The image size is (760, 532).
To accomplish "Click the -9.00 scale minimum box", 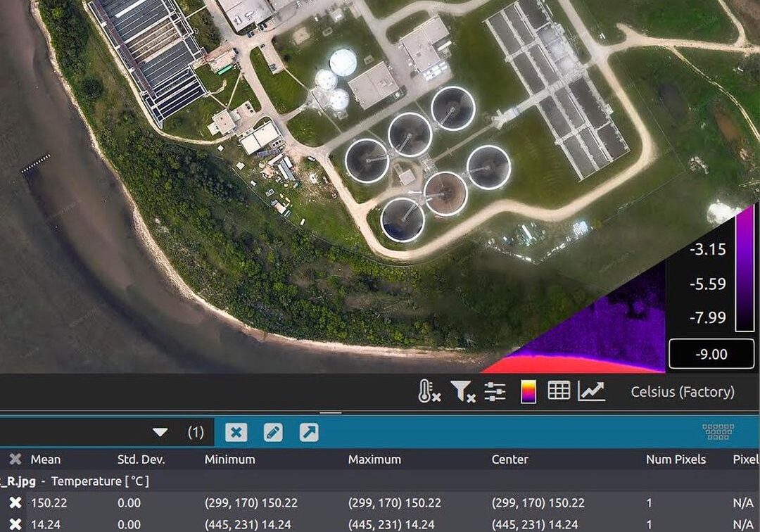I will [x=711, y=355].
